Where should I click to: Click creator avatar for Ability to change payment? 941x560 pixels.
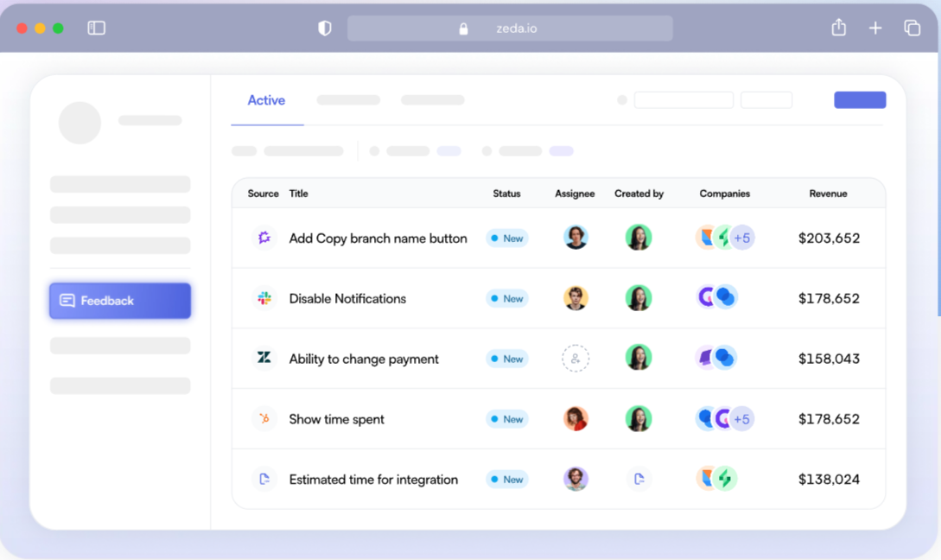pyautogui.click(x=639, y=358)
